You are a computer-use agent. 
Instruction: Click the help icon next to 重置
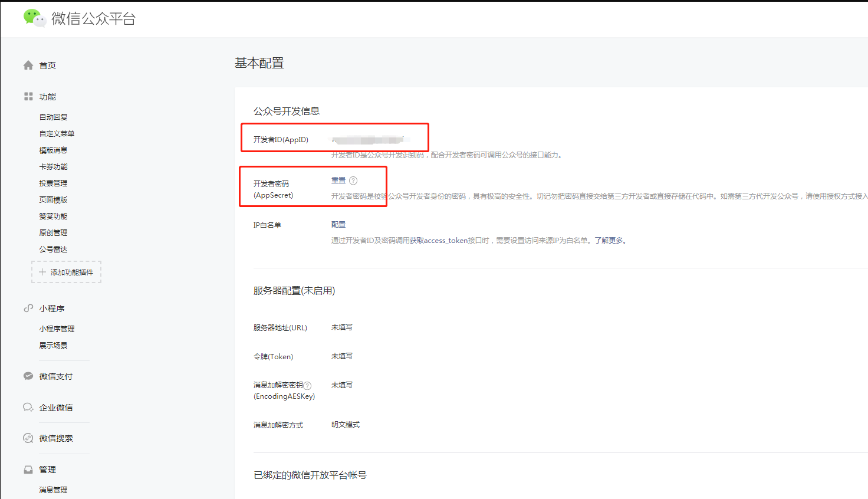353,180
